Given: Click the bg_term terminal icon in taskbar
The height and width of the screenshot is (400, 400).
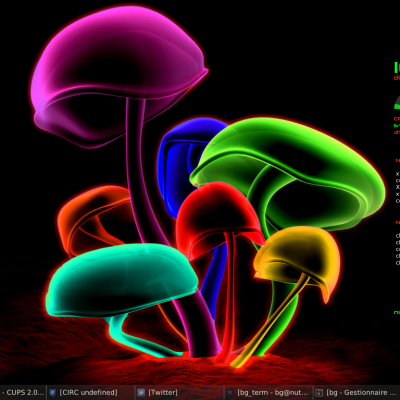Looking at the screenshot, I should [230, 393].
